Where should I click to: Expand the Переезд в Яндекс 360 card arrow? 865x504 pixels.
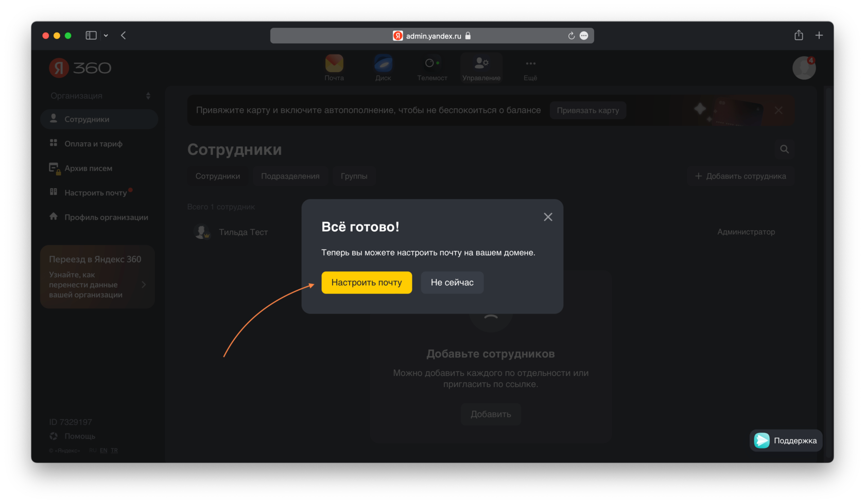point(144,285)
